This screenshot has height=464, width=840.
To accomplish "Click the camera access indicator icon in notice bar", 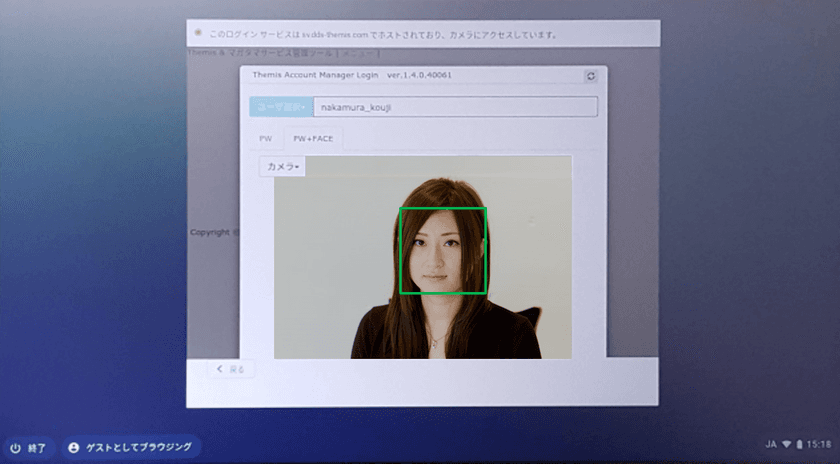I will pos(198,33).
